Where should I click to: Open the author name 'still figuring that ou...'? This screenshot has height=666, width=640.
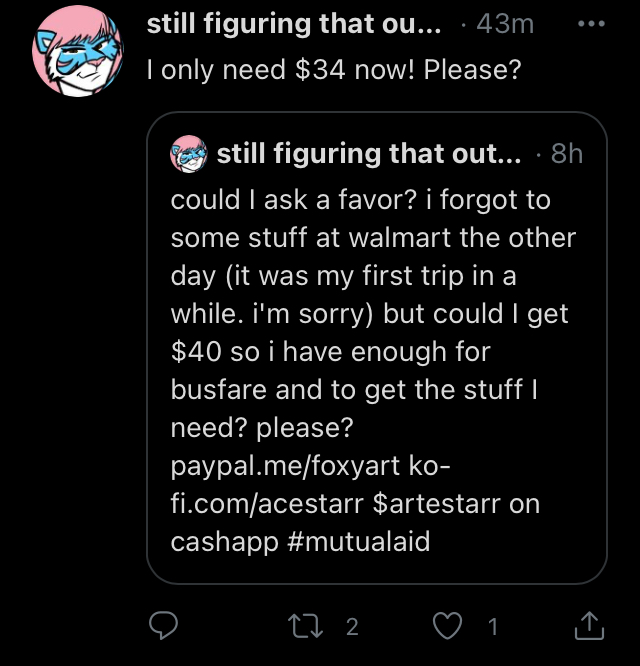pyautogui.click(x=294, y=24)
